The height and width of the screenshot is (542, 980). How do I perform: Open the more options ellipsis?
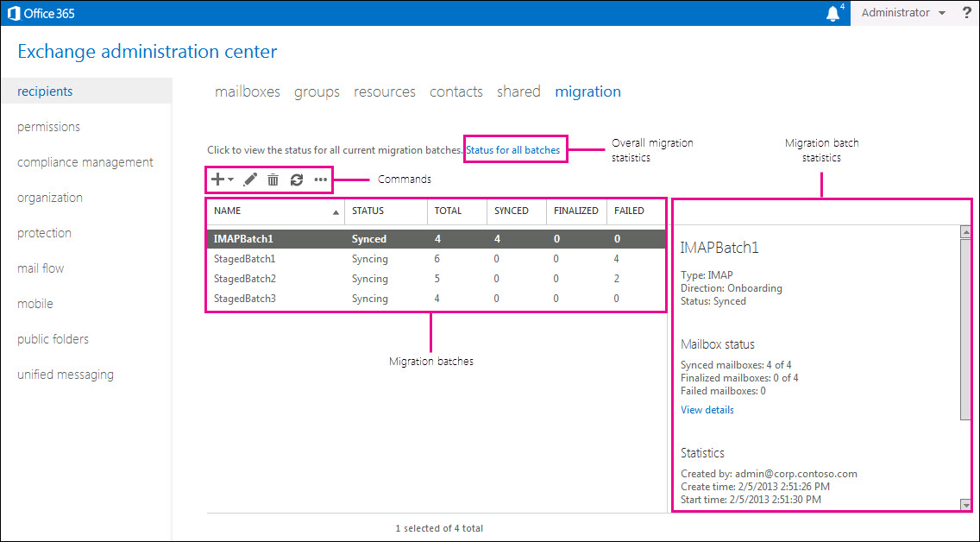coord(321,180)
